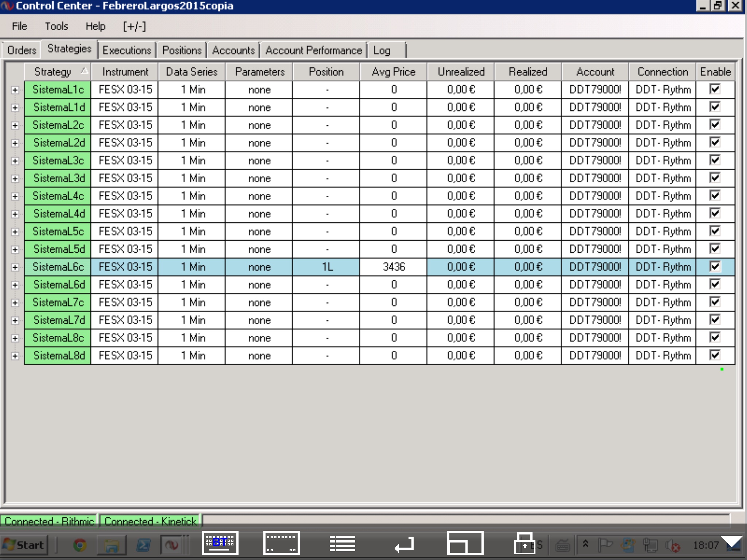Select the SistemaL3c strategy name cell
747x560 pixels.
coord(58,160)
